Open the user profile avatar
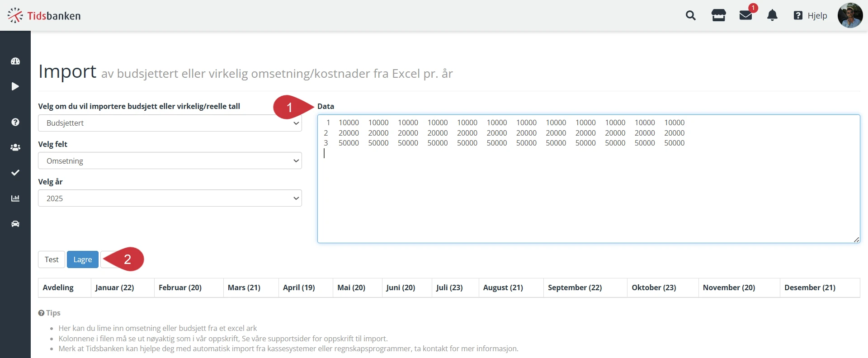The image size is (868, 358). [x=850, y=15]
